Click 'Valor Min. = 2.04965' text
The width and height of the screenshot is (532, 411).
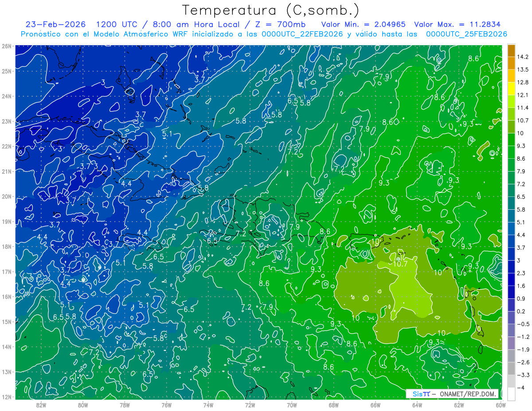pyautogui.click(x=363, y=24)
